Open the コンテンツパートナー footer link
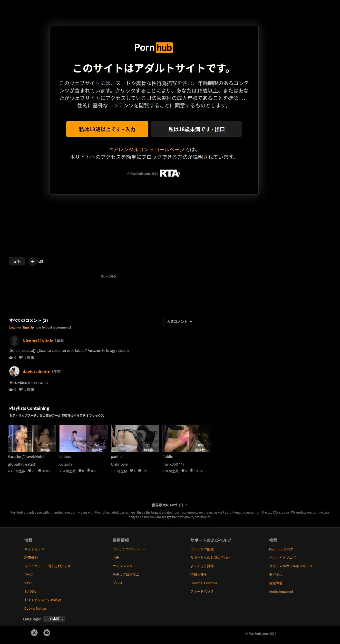The width and height of the screenshot is (340, 644). tap(129, 549)
